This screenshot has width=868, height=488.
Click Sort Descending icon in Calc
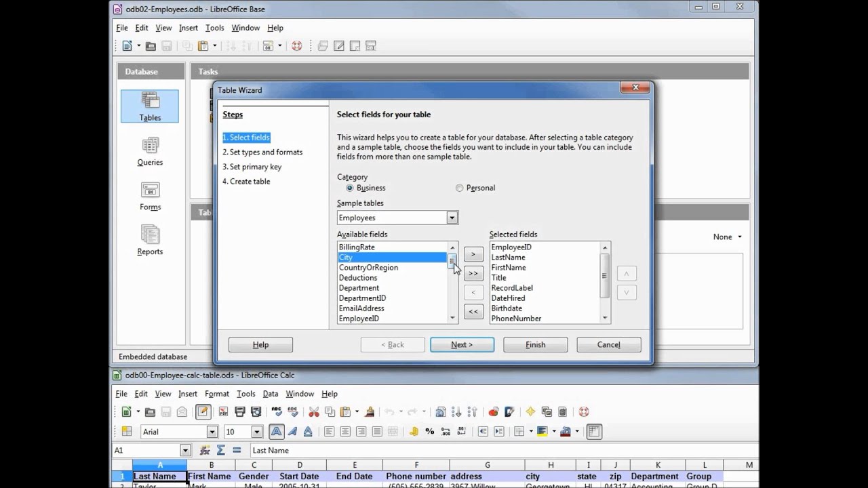point(473,411)
